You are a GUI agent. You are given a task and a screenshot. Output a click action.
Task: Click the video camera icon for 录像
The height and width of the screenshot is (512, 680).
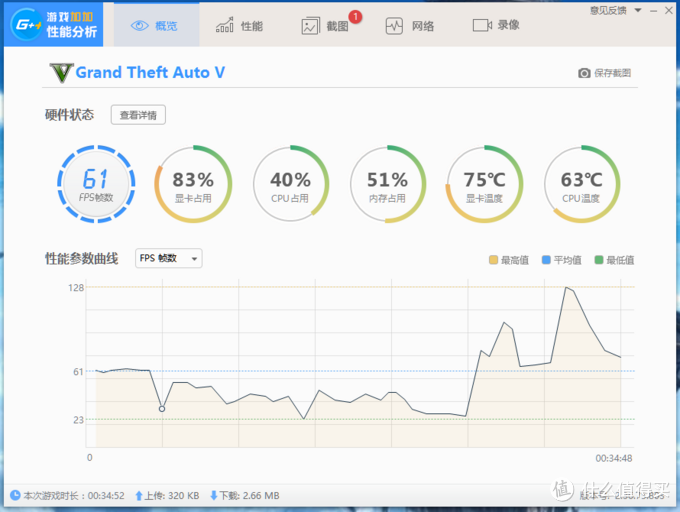click(482, 25)
